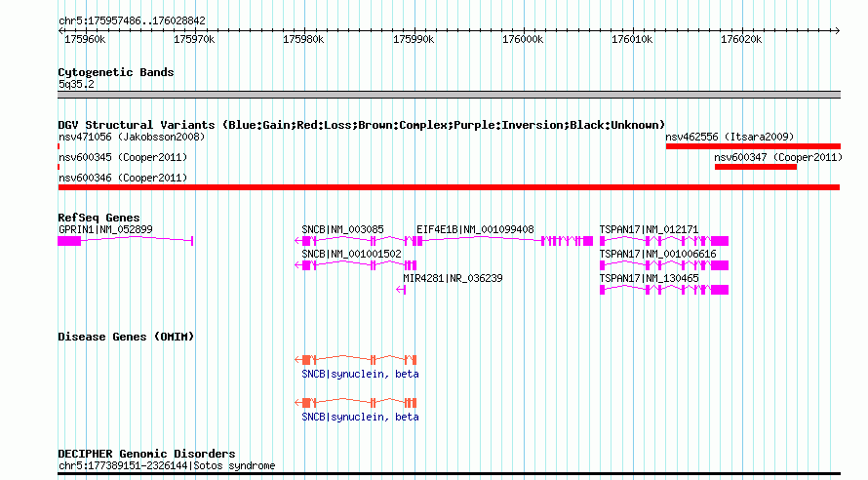Click the red nsv600347 loss bar
This screenshot has width=868, height=480.
(756, 167)
